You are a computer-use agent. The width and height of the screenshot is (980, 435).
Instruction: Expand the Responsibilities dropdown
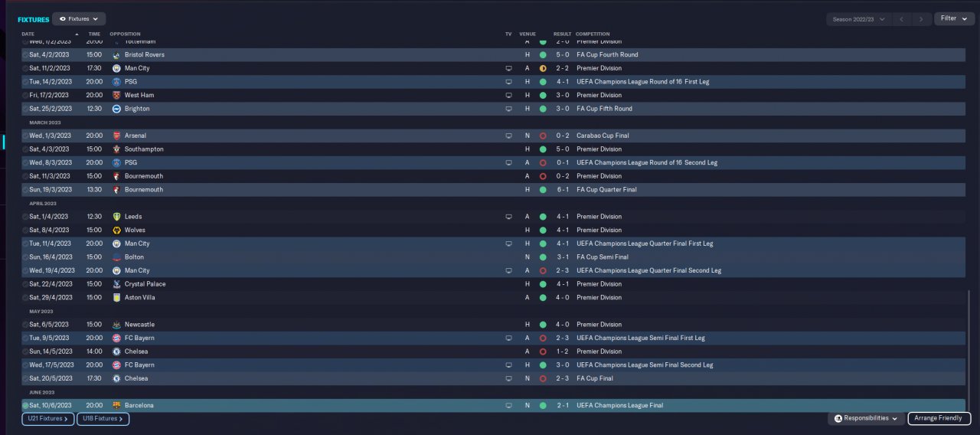[866, 418]
